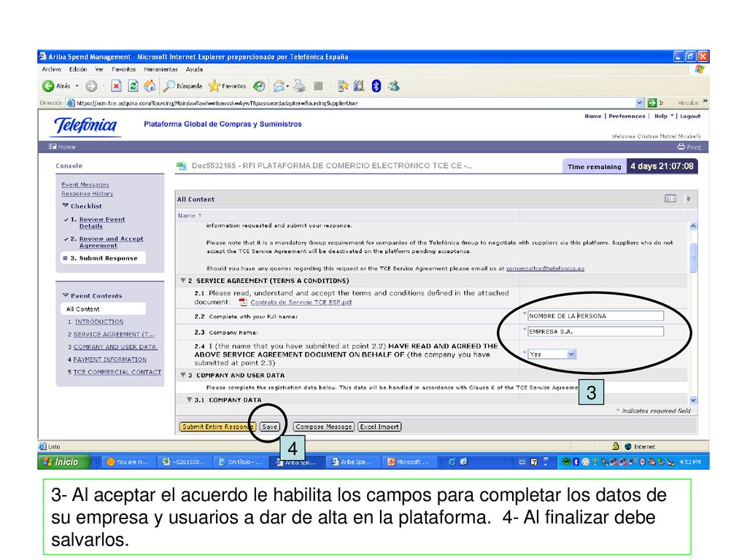Click the Save button
The width and height of the screenshot is (747, 560).
click(x=270, y=427)
